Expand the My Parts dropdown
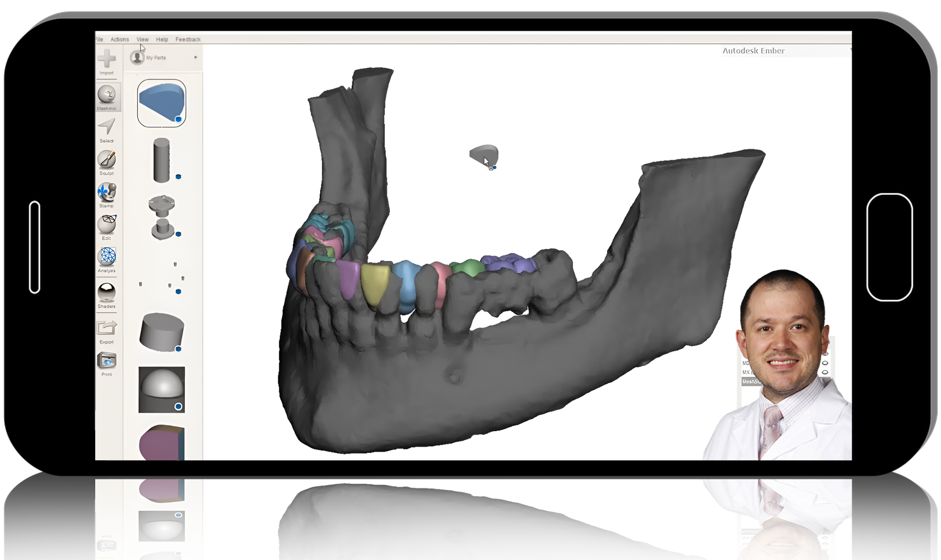This screenshot has height=560, width=941. pyautogui.click(x=195, y=57)
